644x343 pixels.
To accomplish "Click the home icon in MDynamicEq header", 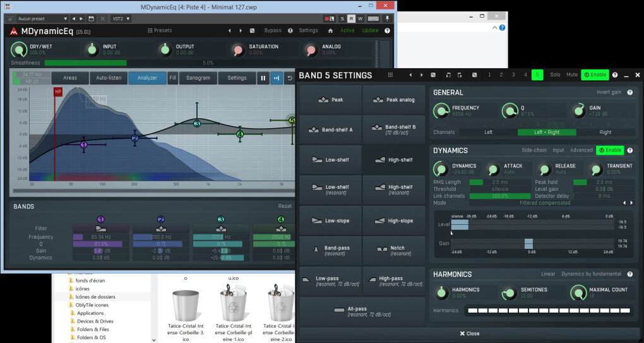I will 330,30.
